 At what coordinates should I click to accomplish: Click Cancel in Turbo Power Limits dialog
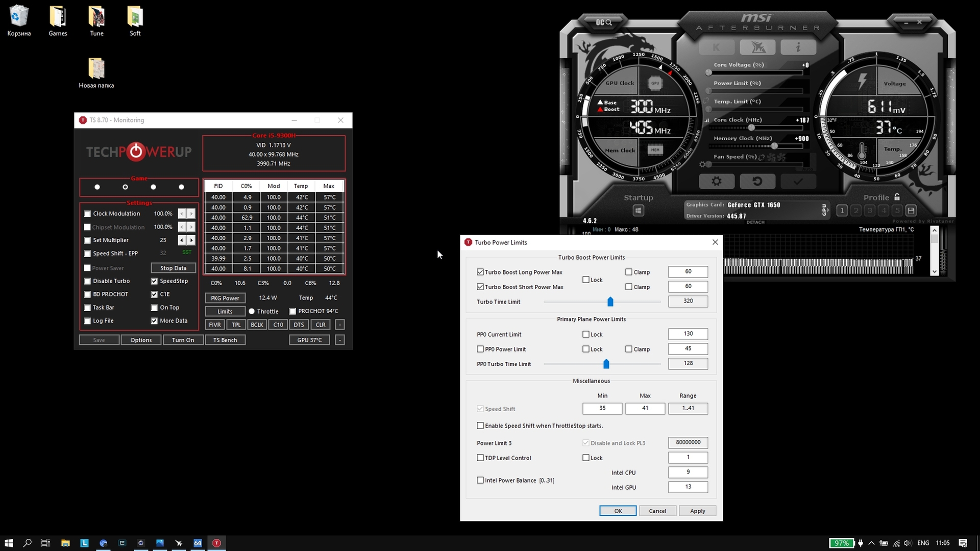(657, 511)
